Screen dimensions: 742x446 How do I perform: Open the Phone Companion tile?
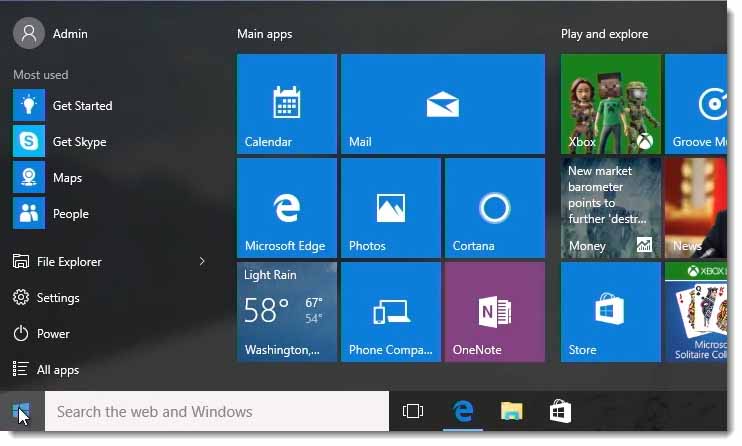[391, 312]
